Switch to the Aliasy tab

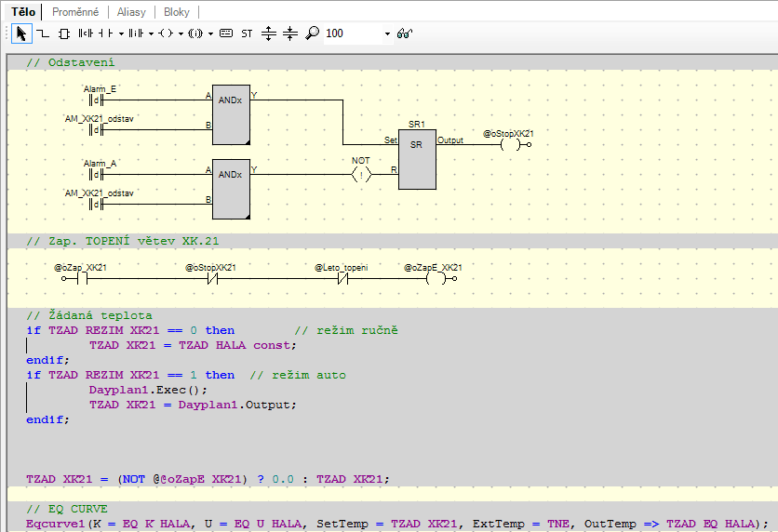coord(130,11)
